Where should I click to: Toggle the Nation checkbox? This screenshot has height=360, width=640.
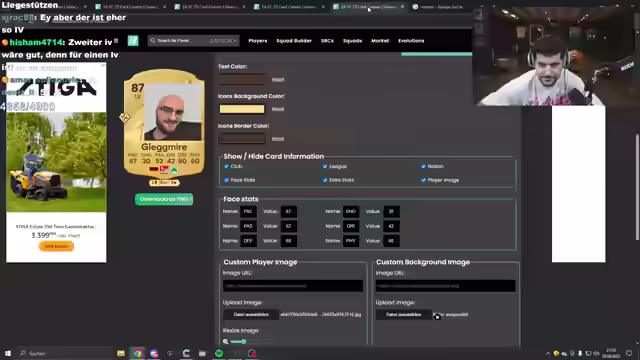(x=423, y=167)
